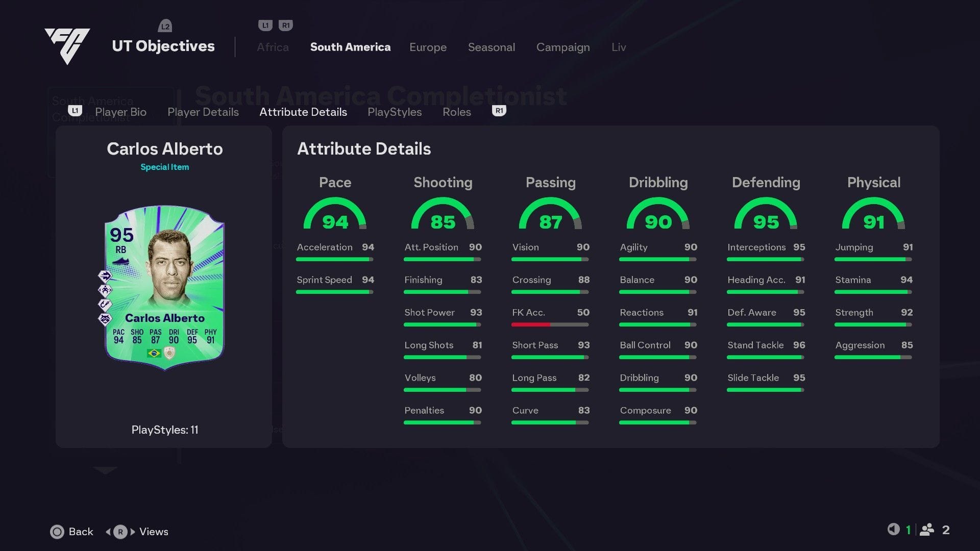Viewport: 980px width, 551px height.
Task: Click the R1 icon after Roles tab
Action: tap(499, 111)
